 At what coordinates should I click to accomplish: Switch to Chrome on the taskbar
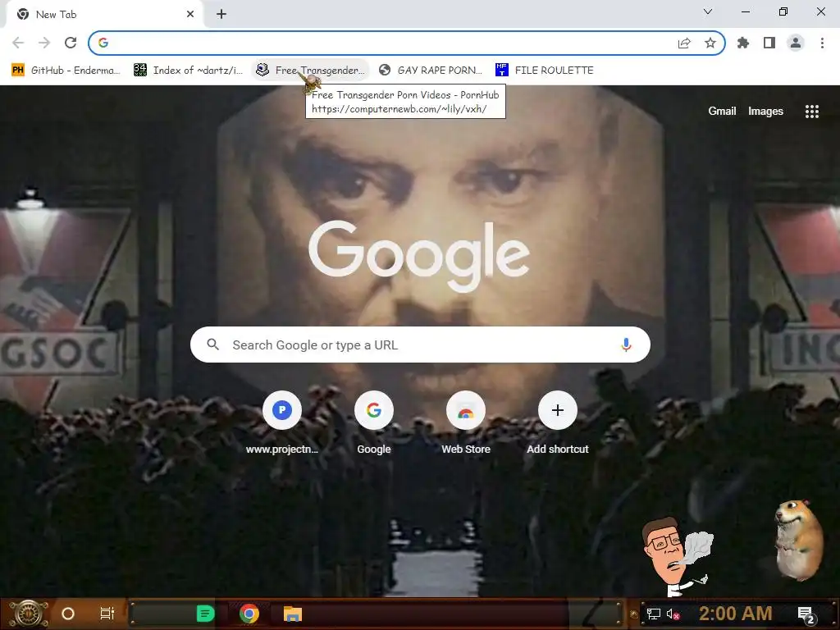pyautogui.click(x=249, y=614)
